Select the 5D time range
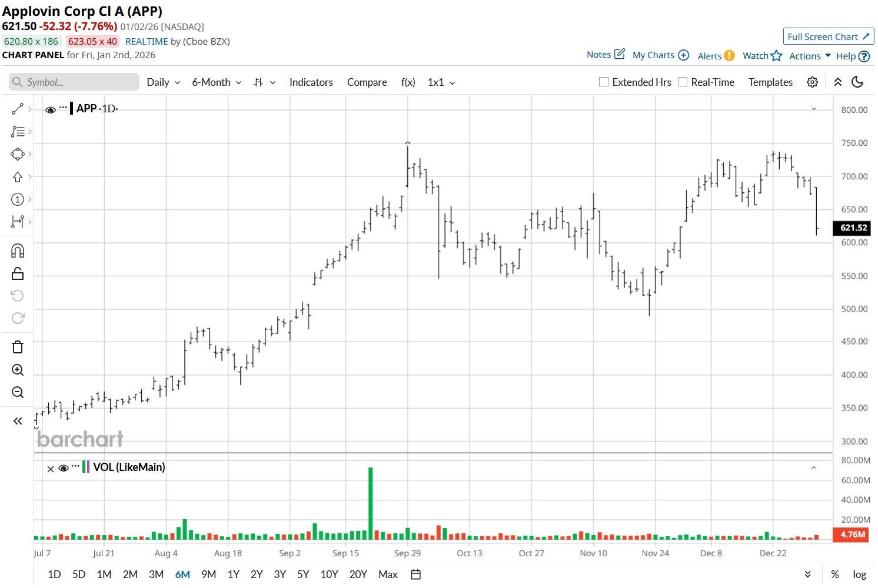The image size is (878, 588). click(79, 574)
